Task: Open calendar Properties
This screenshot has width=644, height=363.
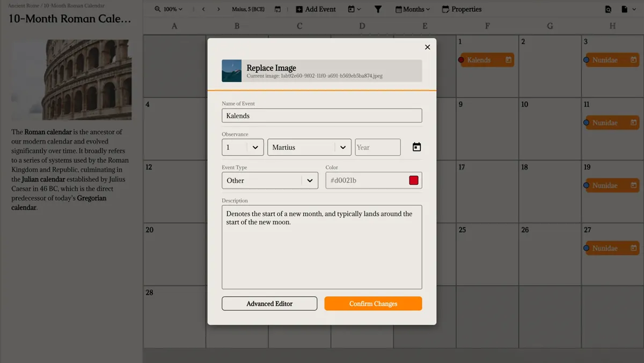Action: [462, 9]
